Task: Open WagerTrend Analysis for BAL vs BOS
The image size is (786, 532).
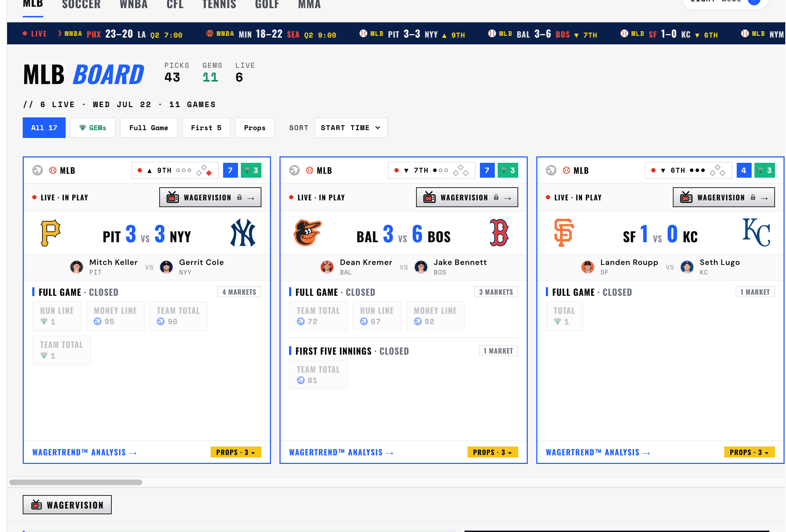Action: [x=341, y=453]
